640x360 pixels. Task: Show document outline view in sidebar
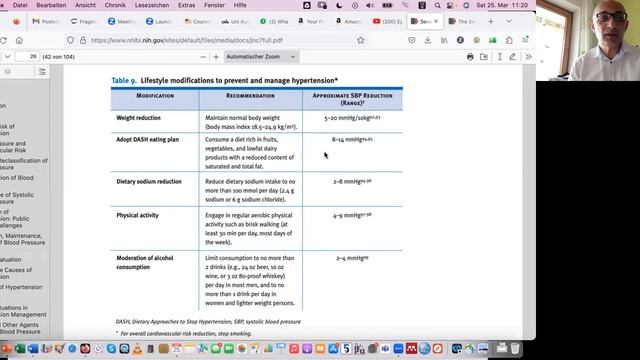[x=42, y=72]
